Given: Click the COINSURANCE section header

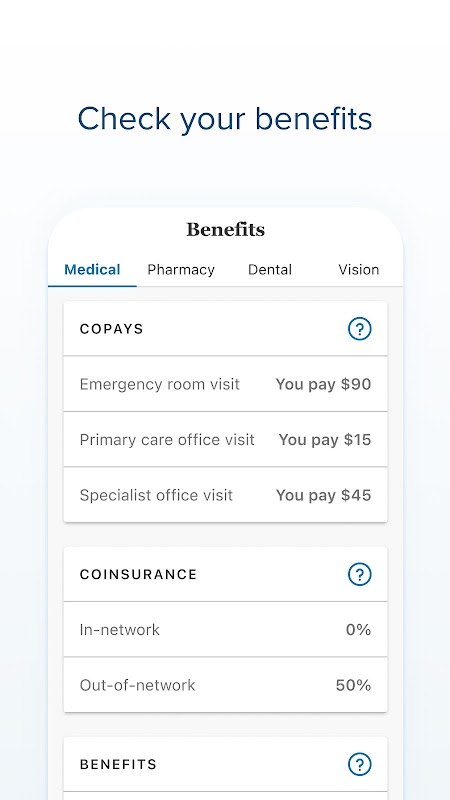Looking at the screenshot, I should pos(138,574).
